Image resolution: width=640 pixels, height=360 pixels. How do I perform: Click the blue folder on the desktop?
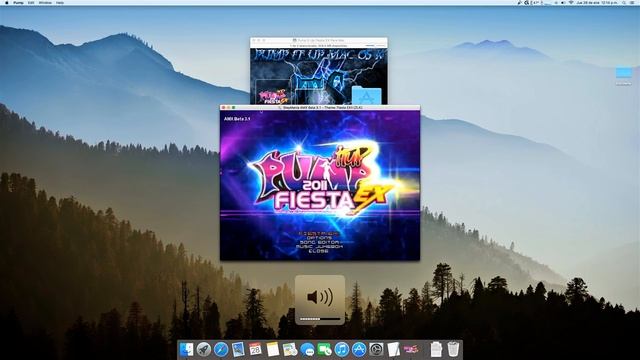[x=624, y=74]
